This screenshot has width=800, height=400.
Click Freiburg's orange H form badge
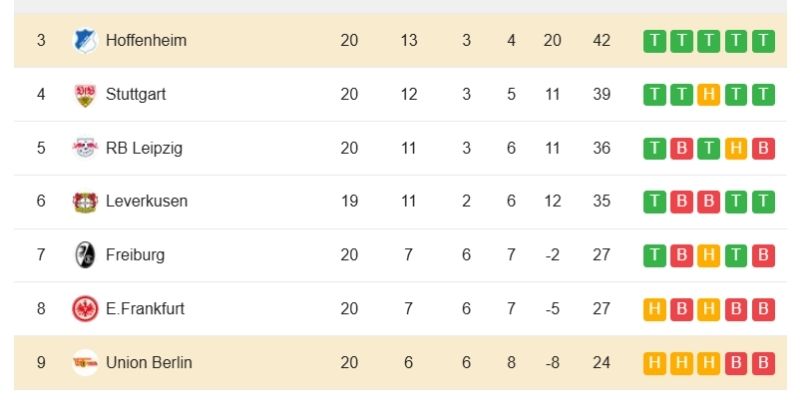point(709,255)
